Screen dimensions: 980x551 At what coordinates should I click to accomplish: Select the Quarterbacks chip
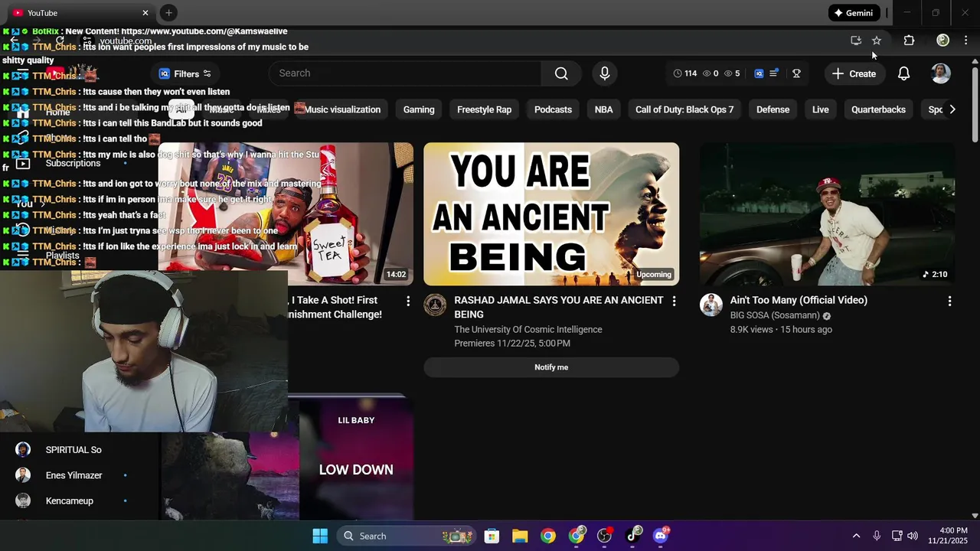878,109
